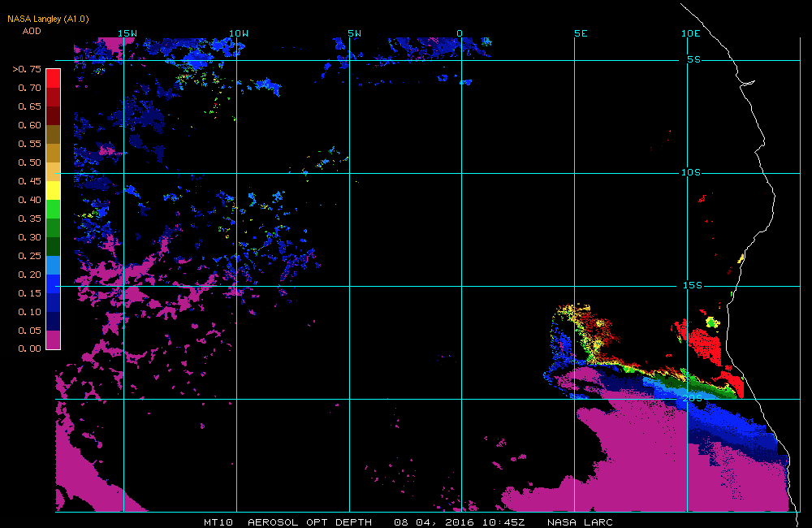Click the "0.40" legend value

(x=29, y=200)
